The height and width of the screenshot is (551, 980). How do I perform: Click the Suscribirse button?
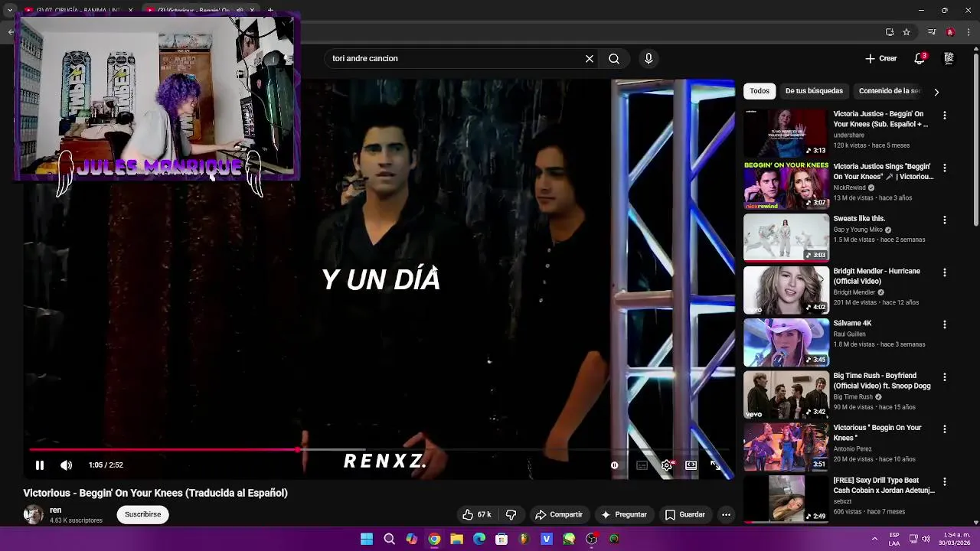click(x=142, y=514)
